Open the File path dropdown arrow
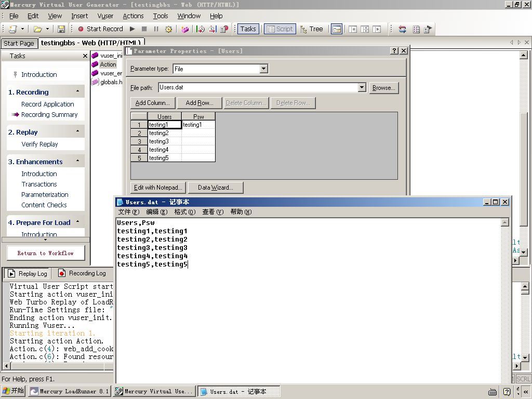The height and width of the screenshot is (399, 532). (x=362, y=87)
